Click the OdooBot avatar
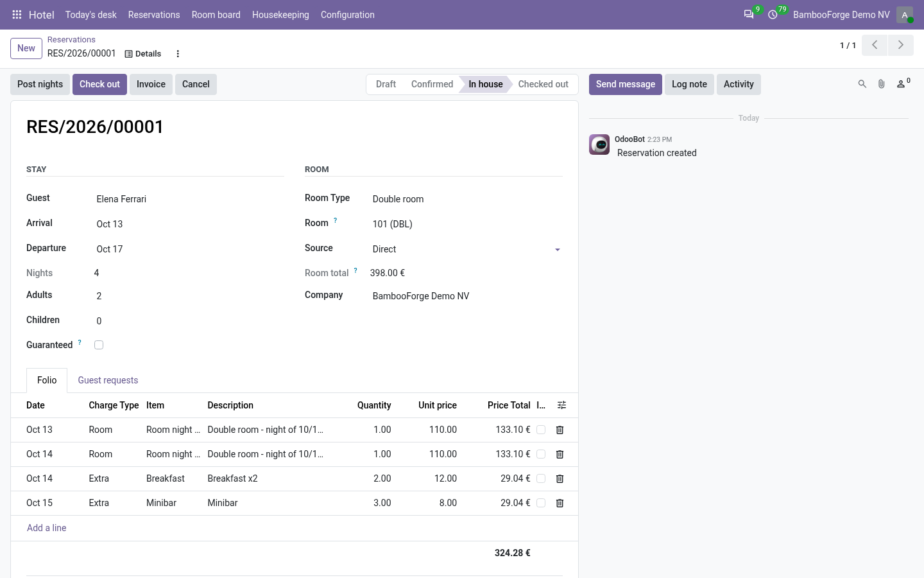924x578 pixels. pos(599,144)
